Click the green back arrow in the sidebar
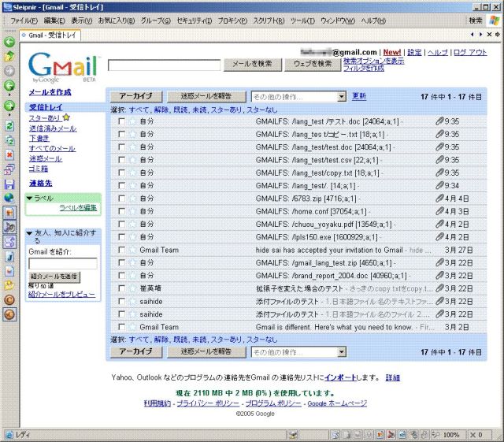Screen dimensions: 504x442 click(x=9, y=42)
